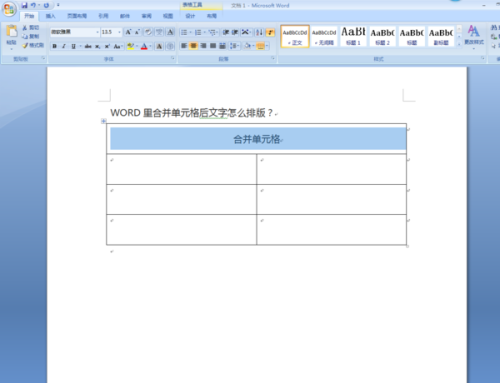Open the Mailings (邮件) tab
This screenshot has width=500, height=383.
coord(125,16)
